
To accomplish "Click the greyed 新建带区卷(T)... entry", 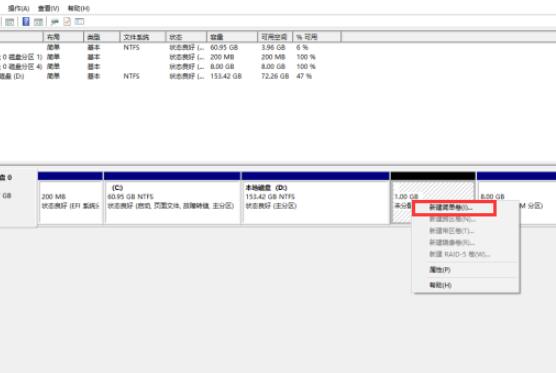I will coord(452,231).
